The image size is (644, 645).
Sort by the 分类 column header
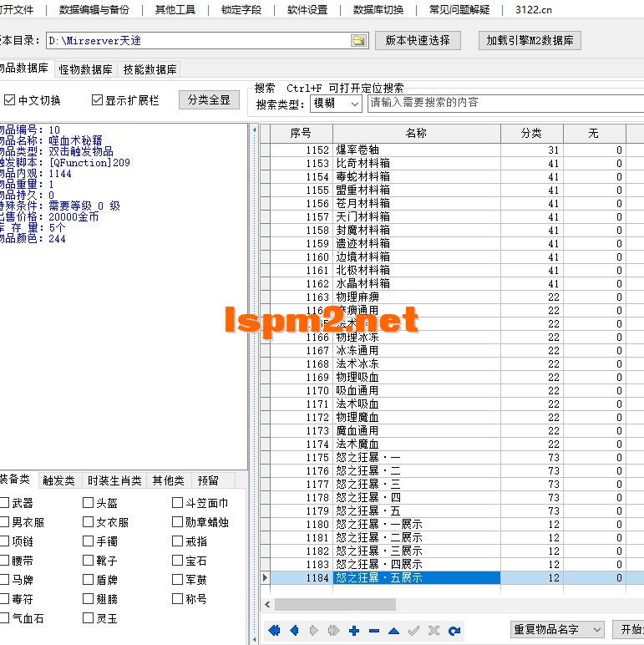point(531,134)
